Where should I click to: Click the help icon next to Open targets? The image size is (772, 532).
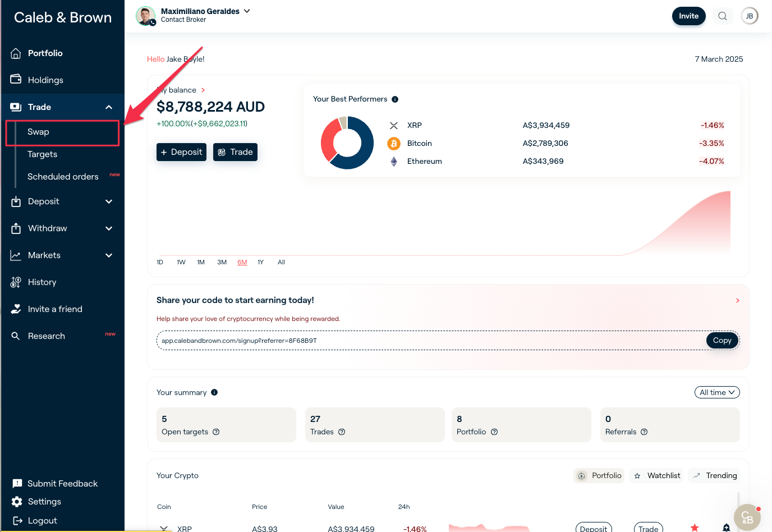[216, 432]
